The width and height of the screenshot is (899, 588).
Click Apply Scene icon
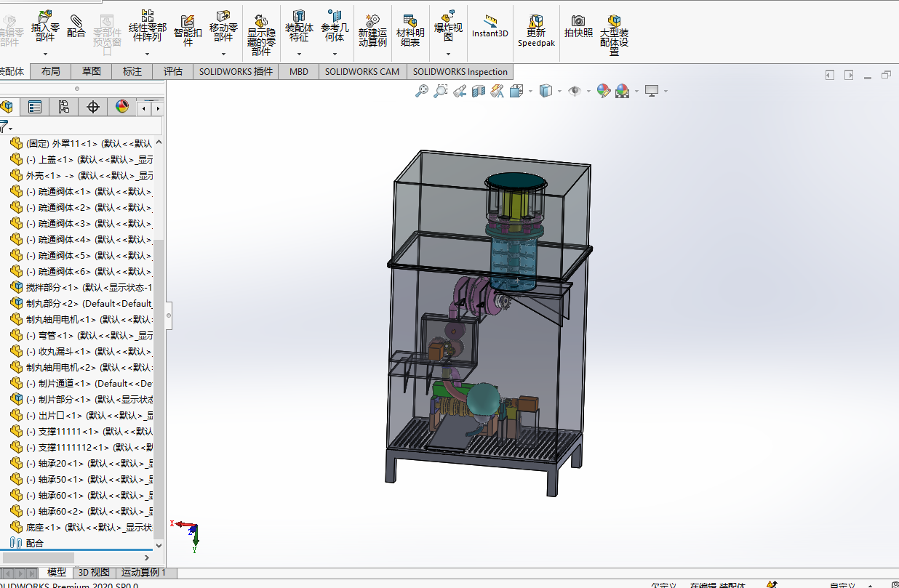point(622,91)
